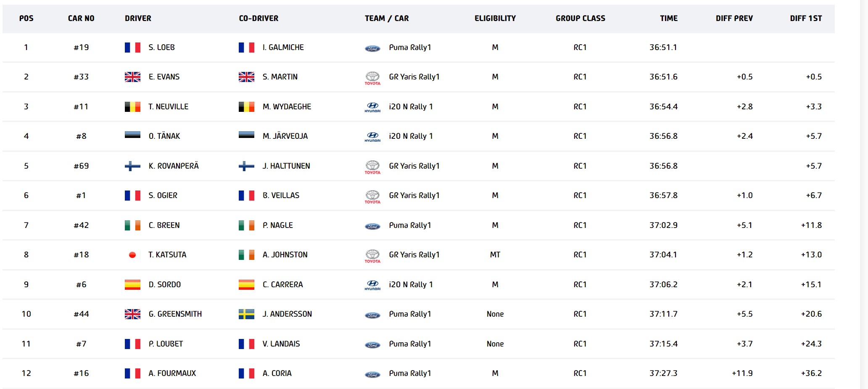Click the Estonian flag next to O. Tänak
The height and width of the screenshot is (389, 868).
coord(132,135)
